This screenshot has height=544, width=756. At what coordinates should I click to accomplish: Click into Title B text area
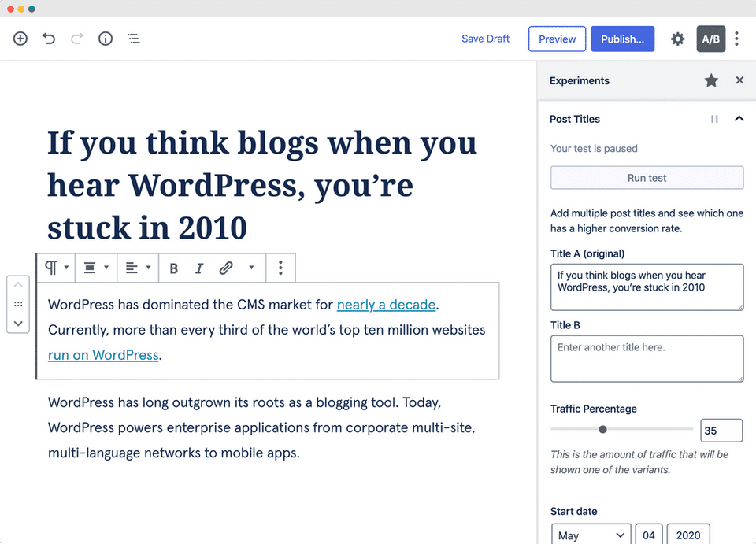pyautogui.click(x=647, y=359)
